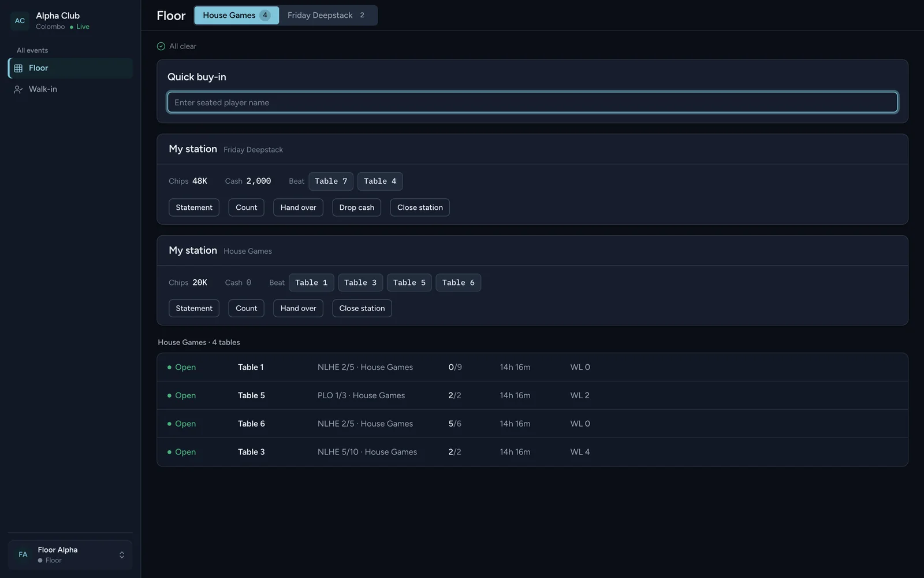Open Floor in the sidebar
The height and width of the screenshot is (578, 924).
tap(70, 68)
